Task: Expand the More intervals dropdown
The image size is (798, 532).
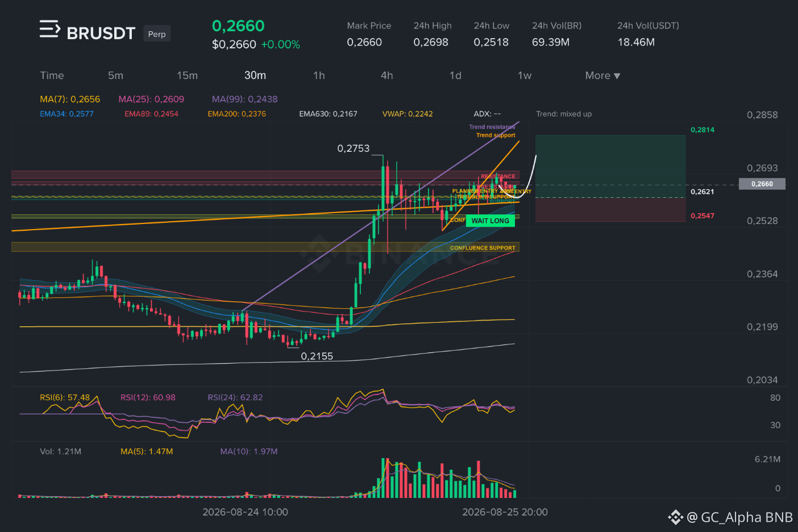Action: click(x=602, y=76)
